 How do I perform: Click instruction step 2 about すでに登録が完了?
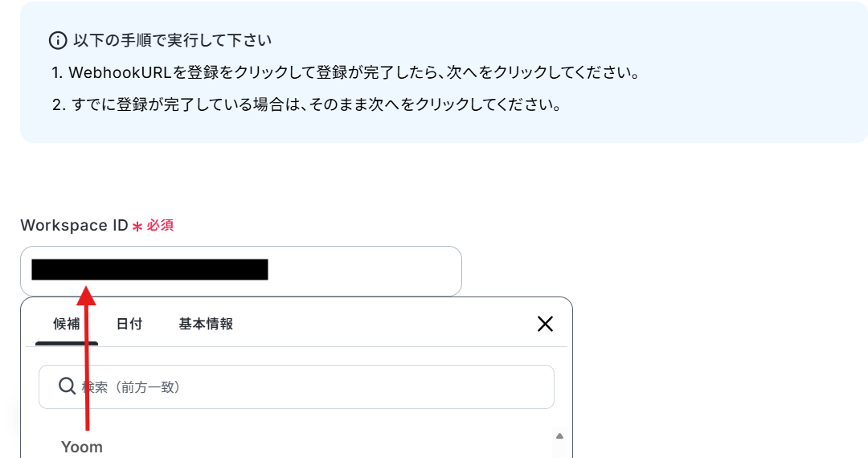coord(307,104)
